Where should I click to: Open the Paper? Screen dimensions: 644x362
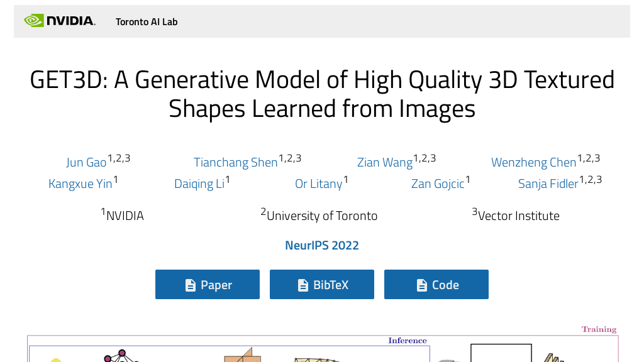(207, 284)
